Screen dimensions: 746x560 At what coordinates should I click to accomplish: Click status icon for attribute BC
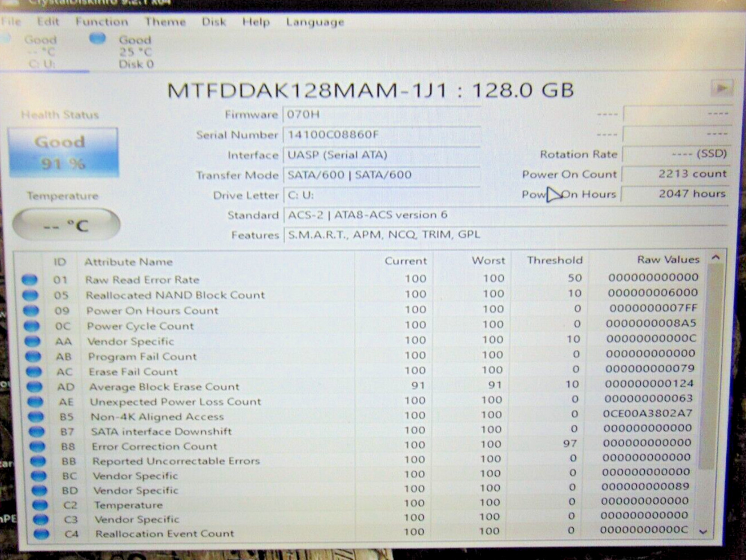pyautogui.click(x=38, y=475)
